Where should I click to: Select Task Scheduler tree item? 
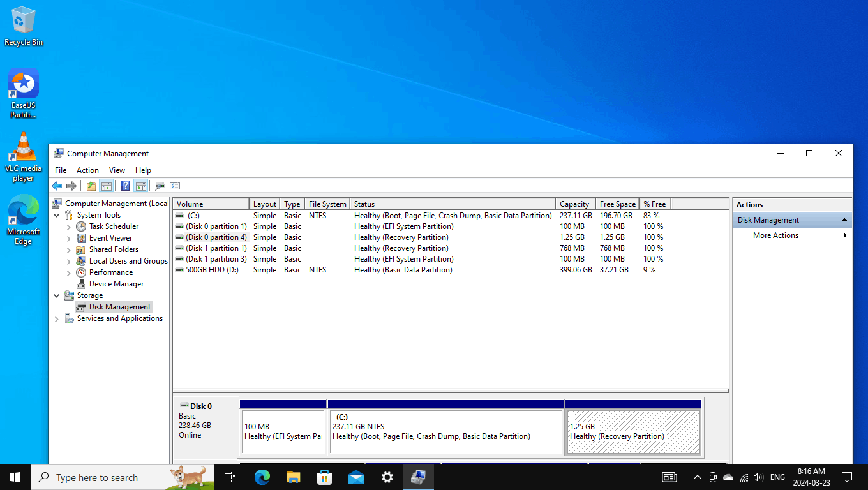pyautogui.click(x=114, y=226)
